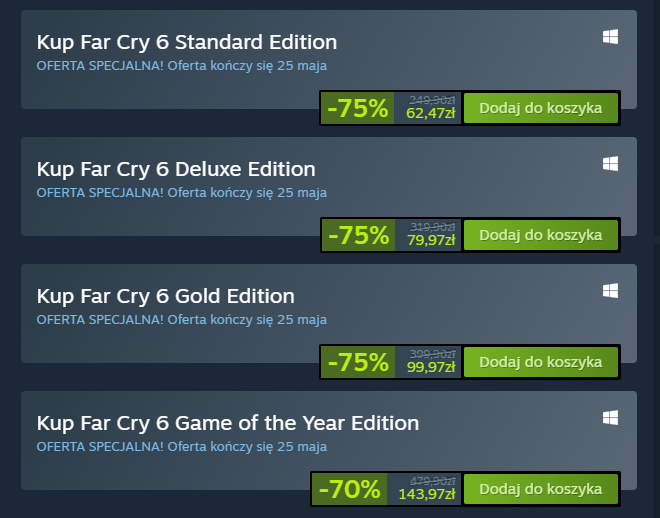The width and height of the screenshot is (660, 518).
Task: Click Windows icon on Standard Edition row
Action: (x=610, y=37)
